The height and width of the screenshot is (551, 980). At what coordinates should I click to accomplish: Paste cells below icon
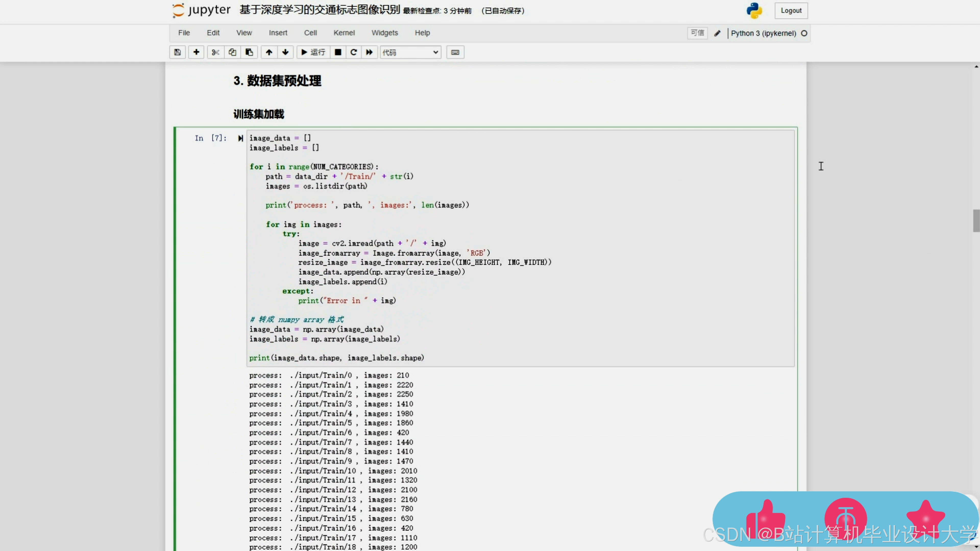pos(249,52)
